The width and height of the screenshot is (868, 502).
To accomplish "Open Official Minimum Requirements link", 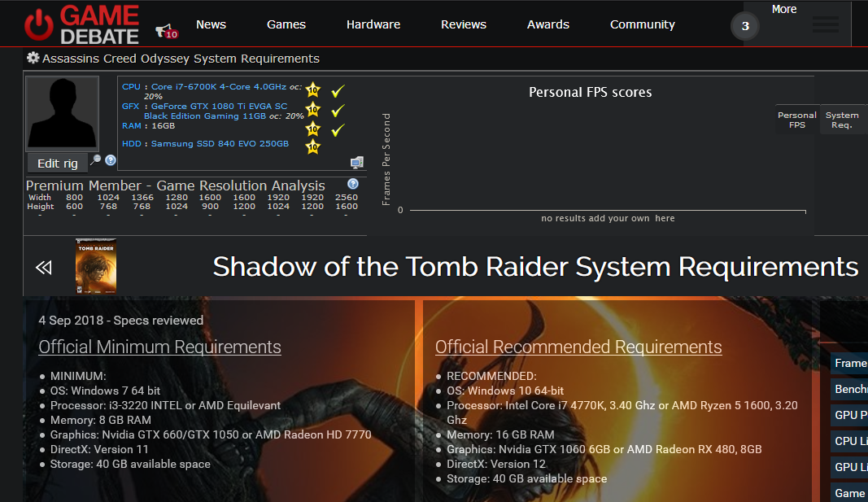I will tap(159, 347).
